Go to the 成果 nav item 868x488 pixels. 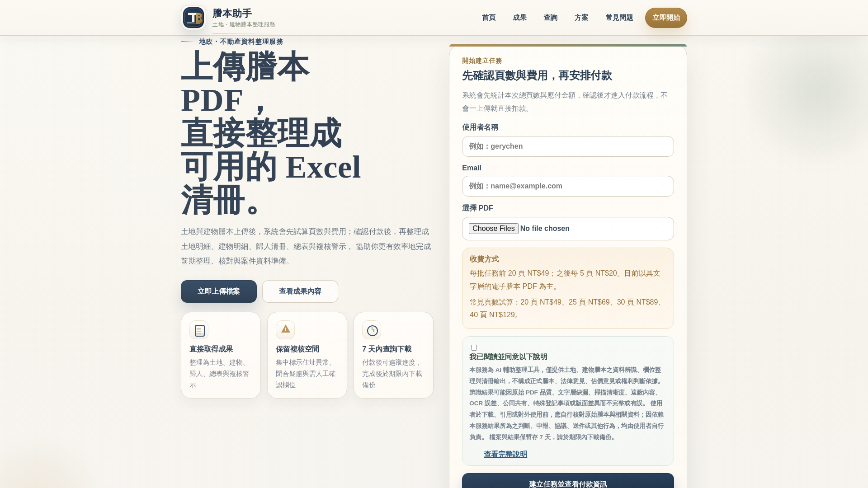click(519, 18)
